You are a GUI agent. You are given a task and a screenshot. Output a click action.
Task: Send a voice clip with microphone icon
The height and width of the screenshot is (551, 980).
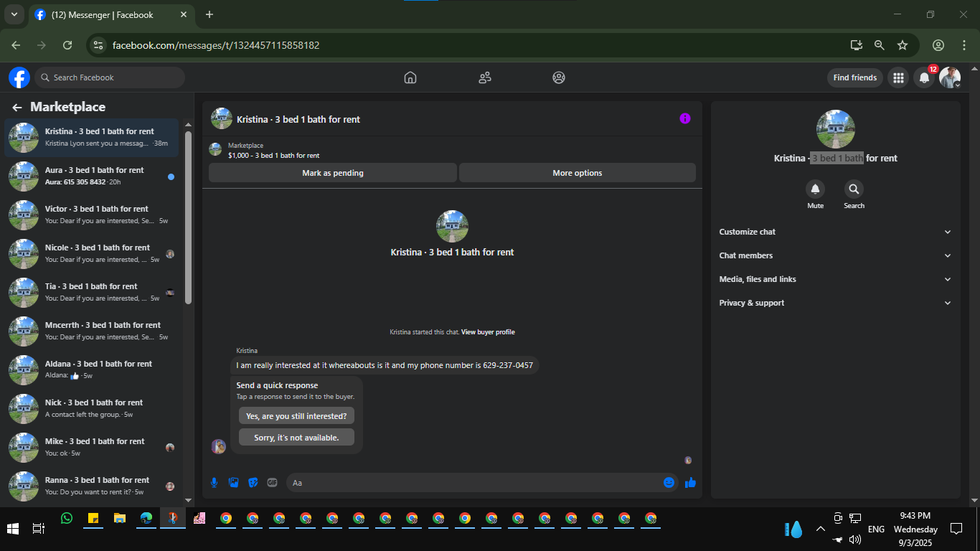214,483
